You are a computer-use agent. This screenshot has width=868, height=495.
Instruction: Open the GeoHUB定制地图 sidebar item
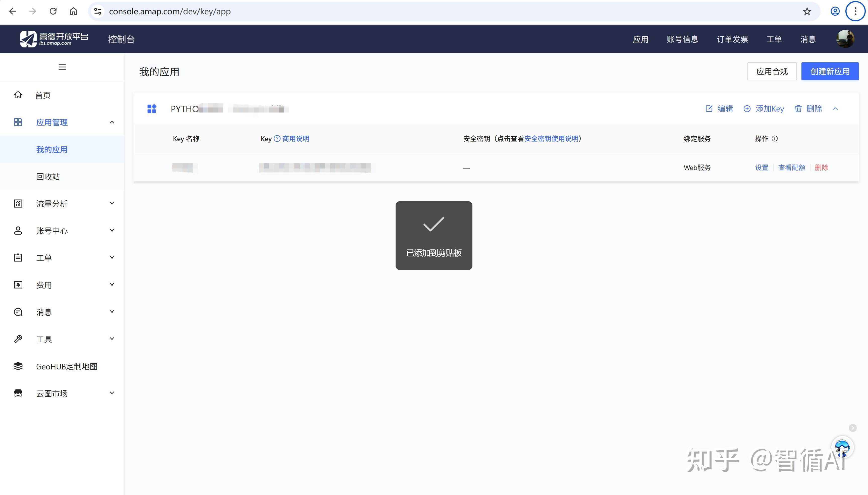pos(67,366)
